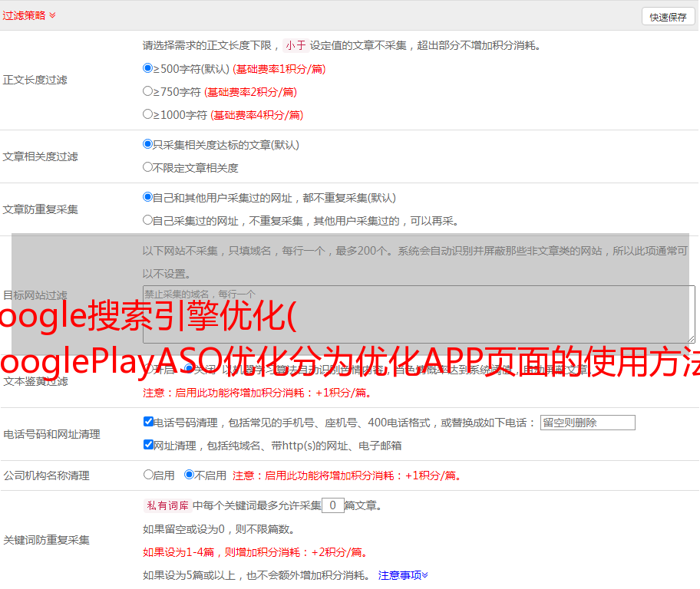The width and height of the screenshot is (700, 589).
Task: Toggle the 电话号码清理 checkbox
Action: point(148,422)
